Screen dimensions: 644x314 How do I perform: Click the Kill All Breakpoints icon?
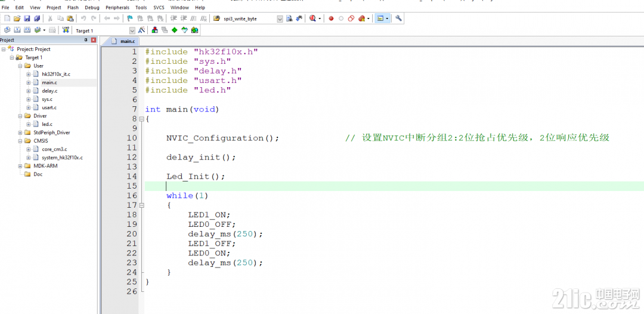click(361, 19)
